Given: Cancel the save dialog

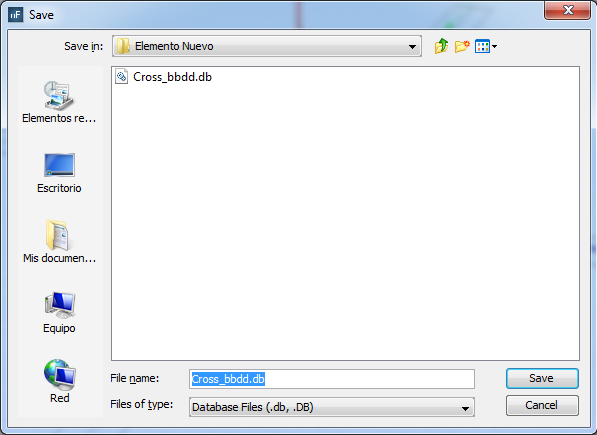Looking at the screenshot, I should coord(542,405).
